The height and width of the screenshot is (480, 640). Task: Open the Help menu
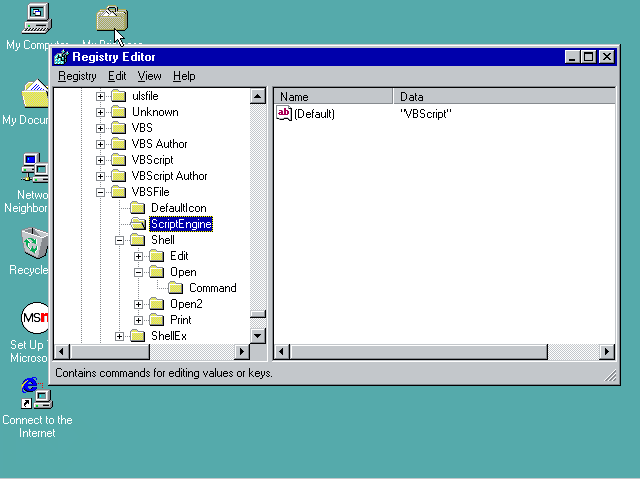184,76
